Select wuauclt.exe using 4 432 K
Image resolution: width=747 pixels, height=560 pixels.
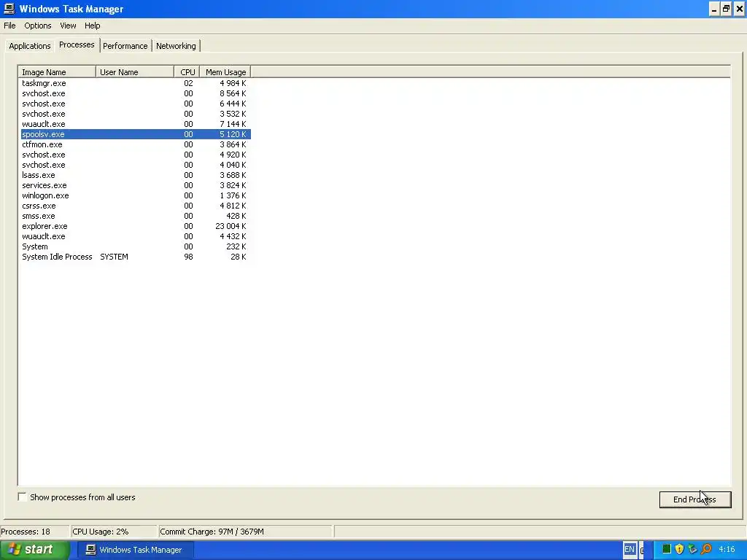[x=136, y=237]
